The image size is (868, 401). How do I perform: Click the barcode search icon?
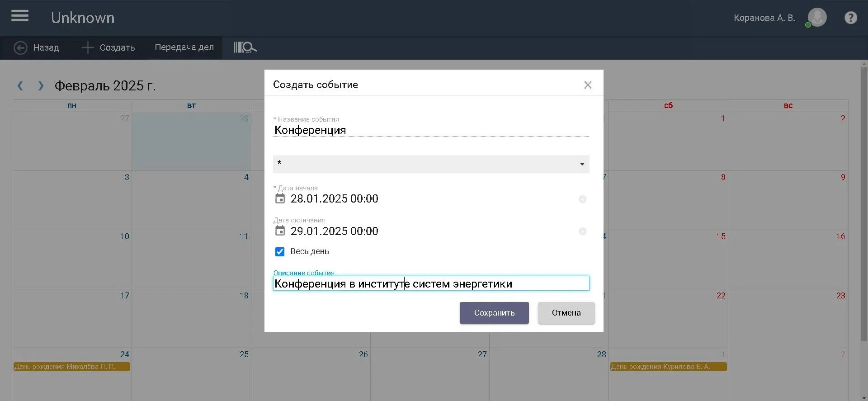pyautogui.click(x=245, y=47)
